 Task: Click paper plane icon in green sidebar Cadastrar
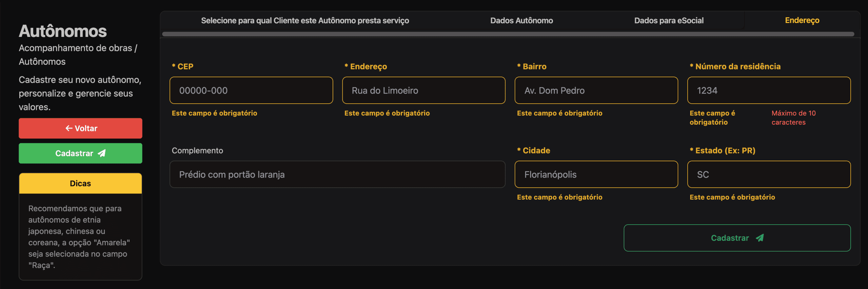coord(102,153)
